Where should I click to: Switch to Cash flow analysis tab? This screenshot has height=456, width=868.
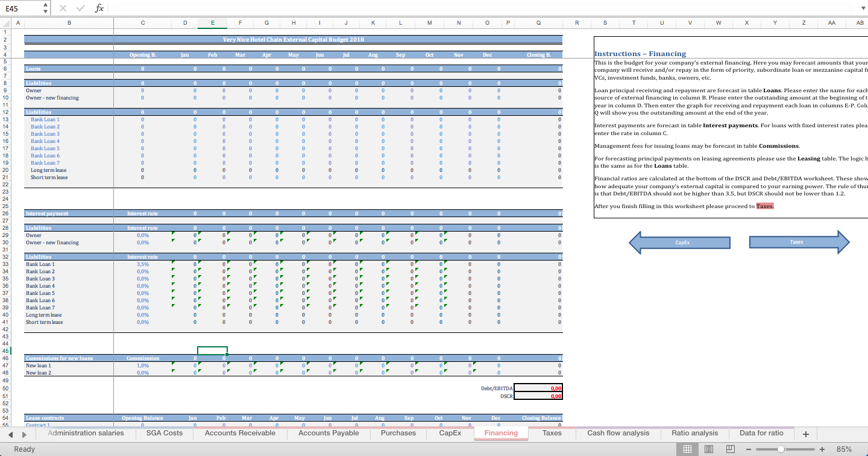(618, 433)
